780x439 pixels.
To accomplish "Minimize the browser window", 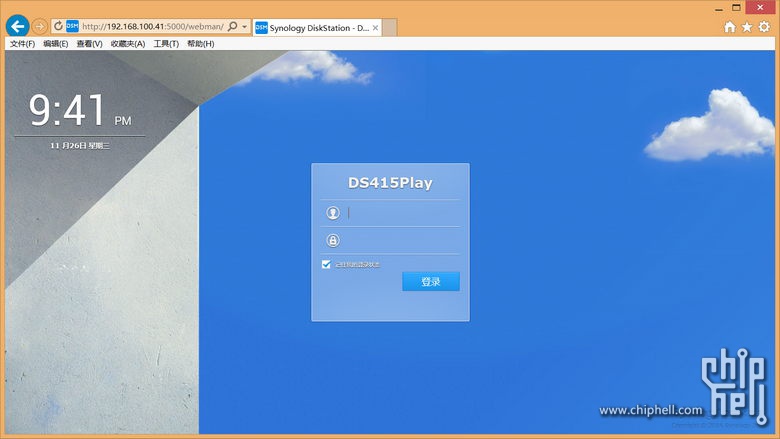I will 719,8.
